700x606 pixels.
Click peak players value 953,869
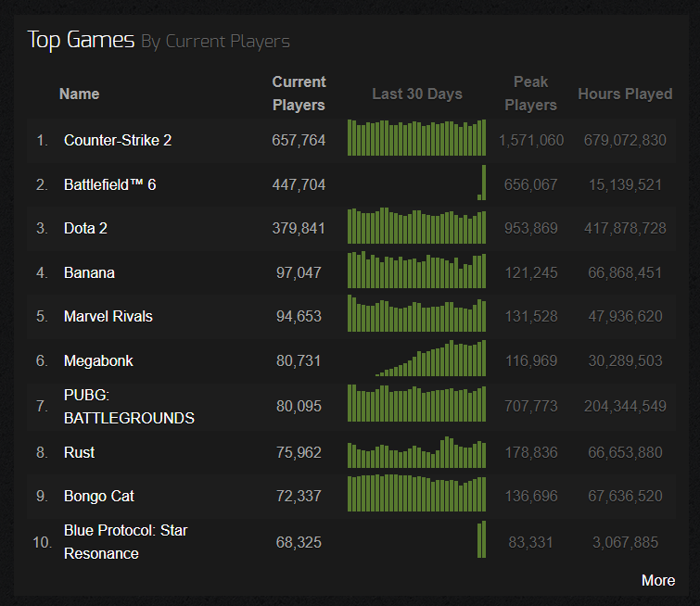coord(531,228)
